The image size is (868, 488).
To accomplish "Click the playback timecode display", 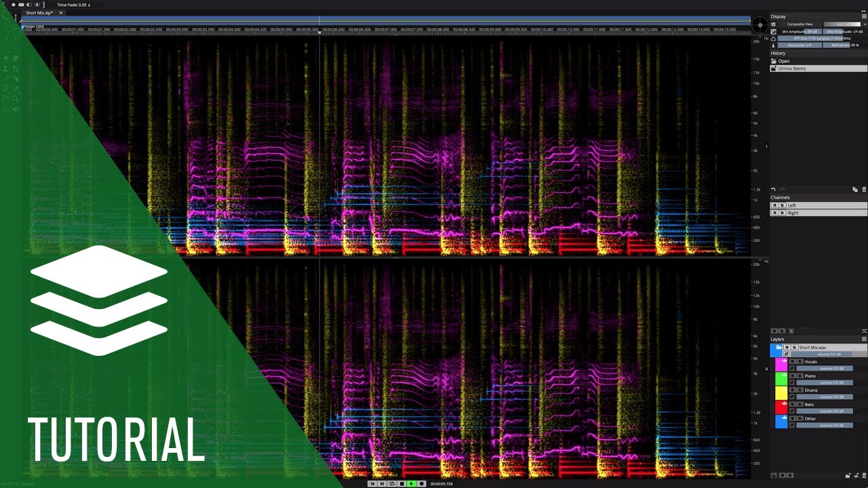I will (441, 484).
